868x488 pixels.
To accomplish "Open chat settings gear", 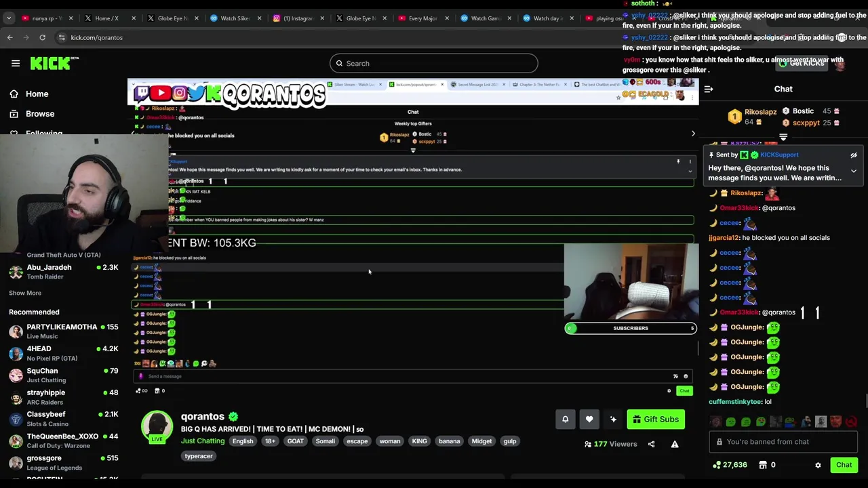I will pos(818,465).
